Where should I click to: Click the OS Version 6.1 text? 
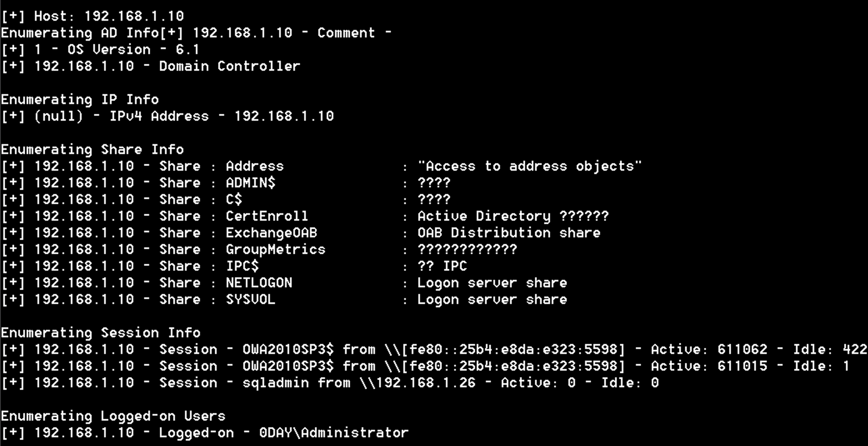[x=133, y=49]
